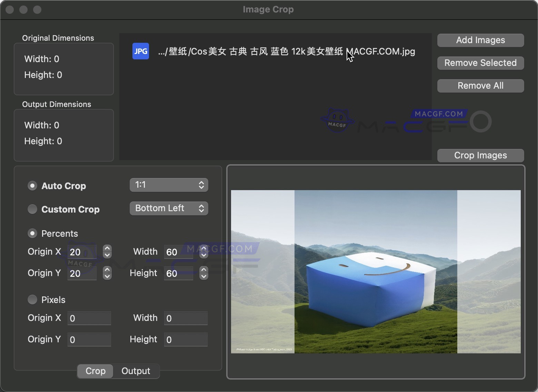Enable the Percents measurement mode
The height and width of the screenshot is (392, 538).
click(x=32, y=233)
